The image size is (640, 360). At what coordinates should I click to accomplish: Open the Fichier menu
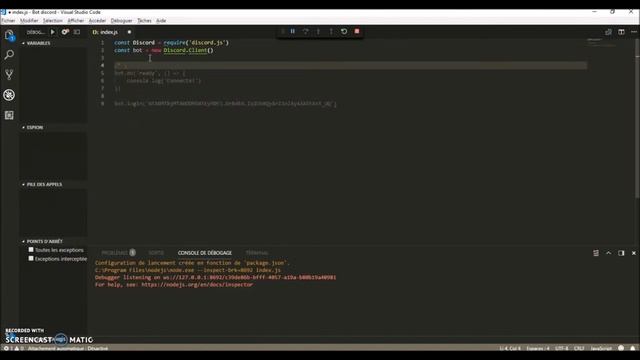(8, 20)
